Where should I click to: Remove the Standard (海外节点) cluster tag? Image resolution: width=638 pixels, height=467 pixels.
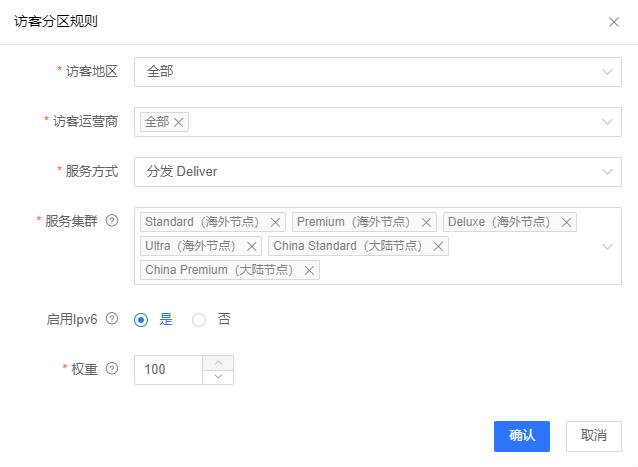click(x=275, y=222)
